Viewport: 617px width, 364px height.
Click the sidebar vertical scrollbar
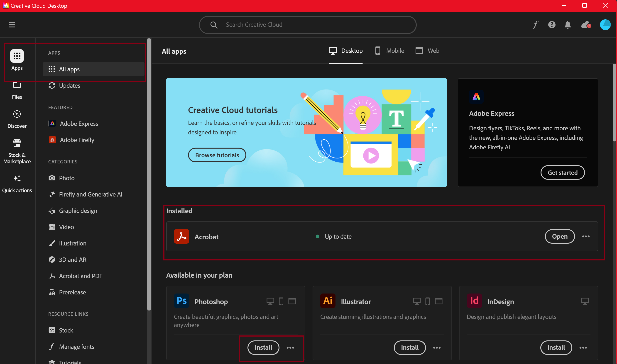coord(149,175)
